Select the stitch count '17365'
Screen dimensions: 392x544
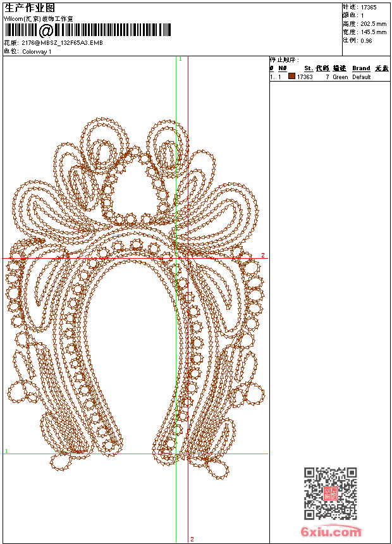369,8
